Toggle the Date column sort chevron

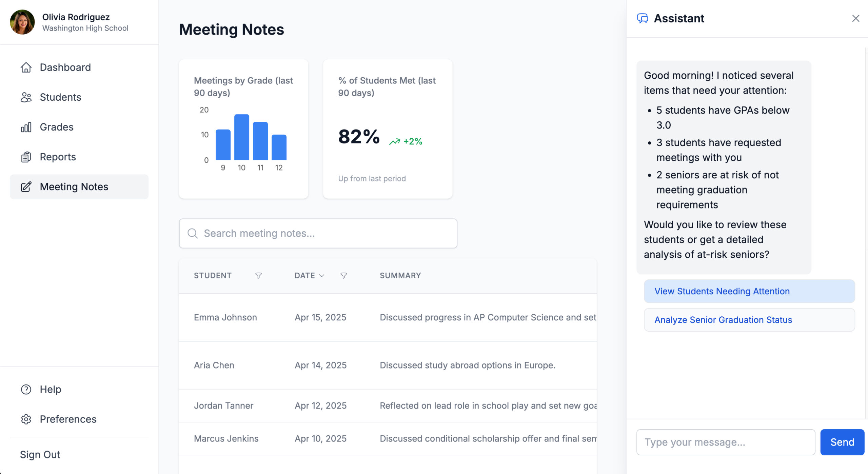click(x=322, y=276)
